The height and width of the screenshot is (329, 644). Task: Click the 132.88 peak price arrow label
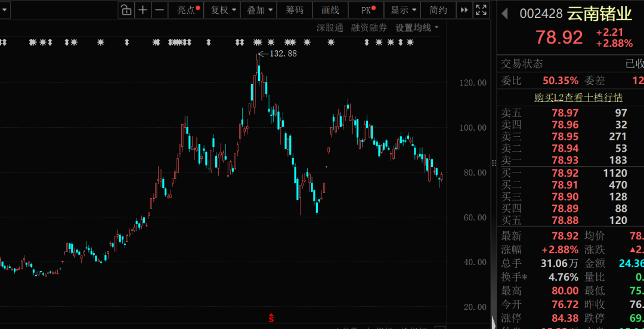coord(277,53)
